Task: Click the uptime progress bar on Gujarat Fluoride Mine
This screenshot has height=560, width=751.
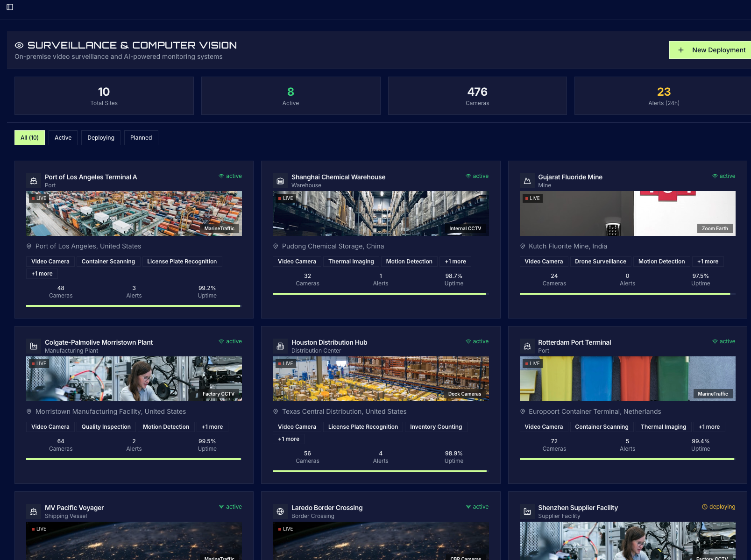Action: 628,294
